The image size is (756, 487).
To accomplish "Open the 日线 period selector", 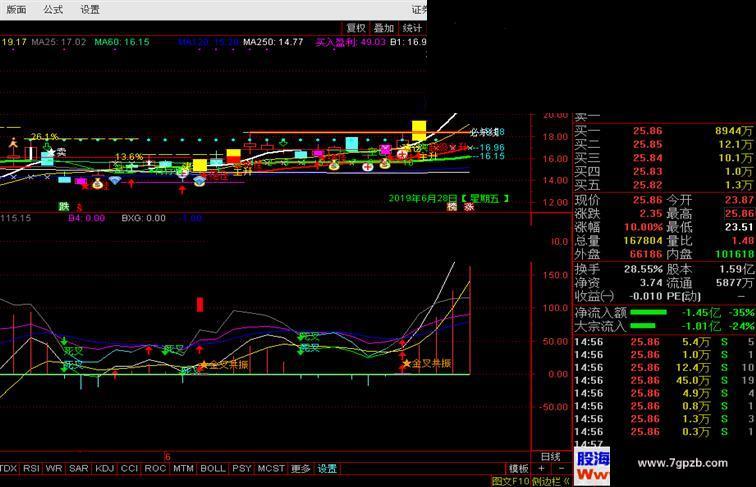I will (x=551, y=457).
